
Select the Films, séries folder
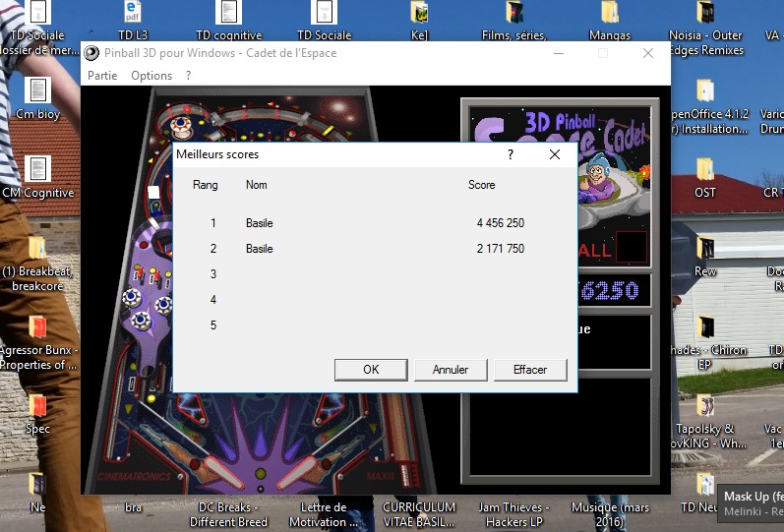point(515,13)
